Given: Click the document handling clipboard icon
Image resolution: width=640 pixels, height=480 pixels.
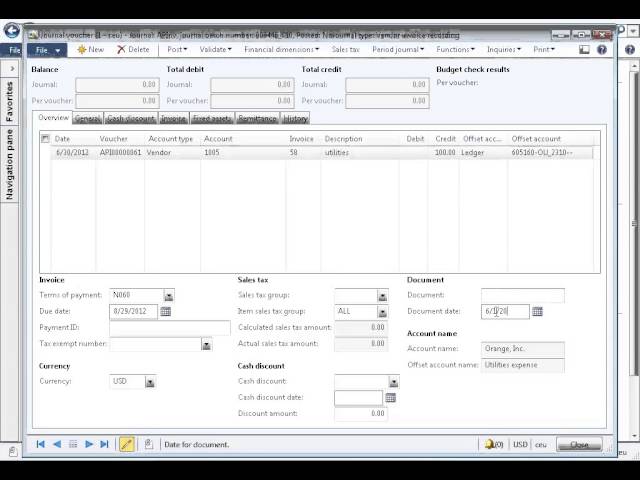Looking at the screenshot, I should [x=149, y=444].
